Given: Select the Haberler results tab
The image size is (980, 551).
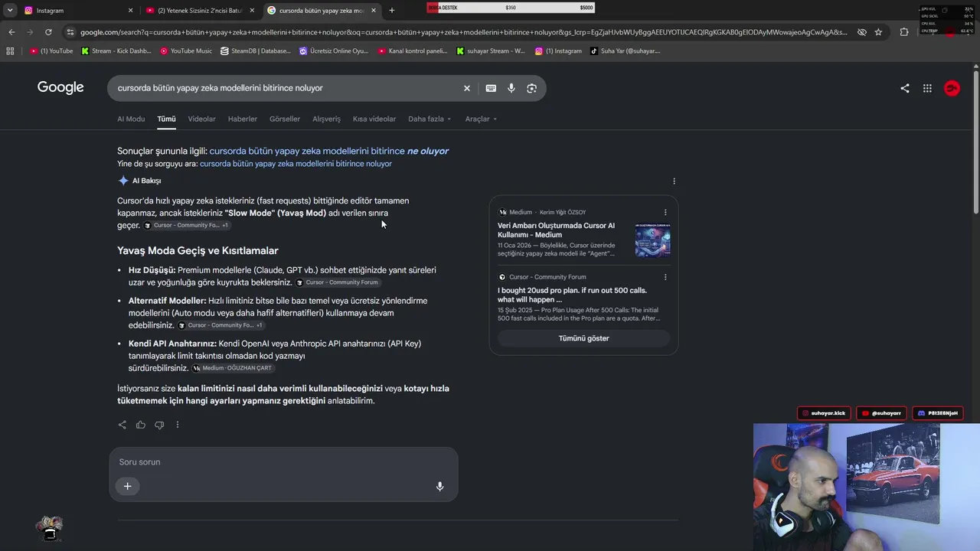Looking at the screenshot, I should tap(243, 119).
